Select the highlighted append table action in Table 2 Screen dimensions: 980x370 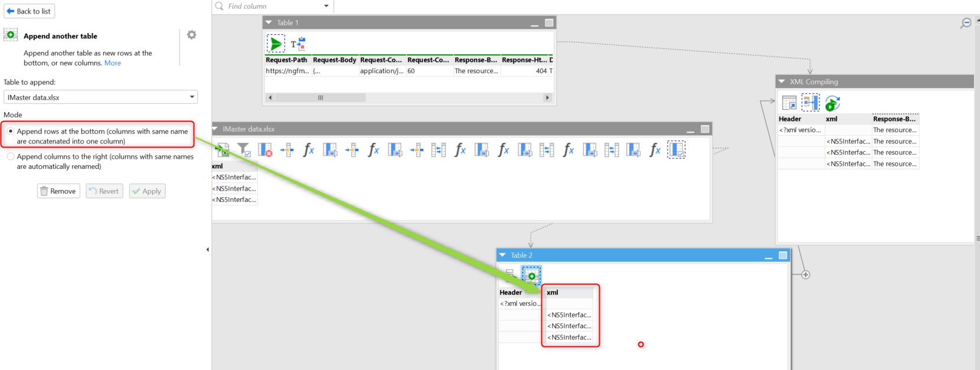531,276
